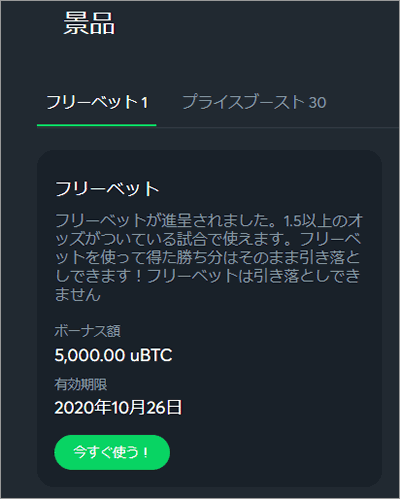Click the ボーナス額 label
Screen dimensions: 400x499
[87, 331]
